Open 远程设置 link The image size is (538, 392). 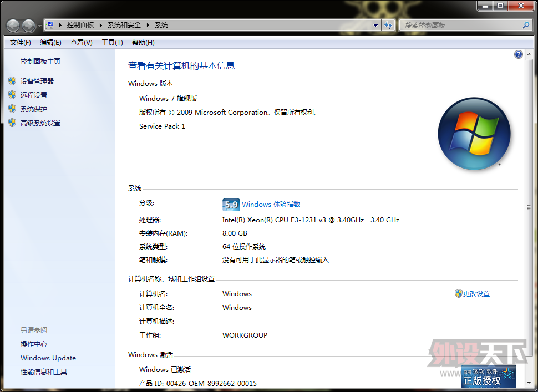[x=34, y=95]
